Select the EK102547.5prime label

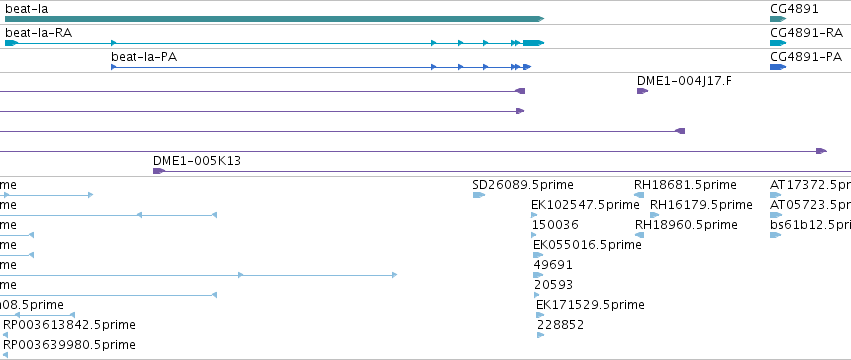tap(585, 205)
